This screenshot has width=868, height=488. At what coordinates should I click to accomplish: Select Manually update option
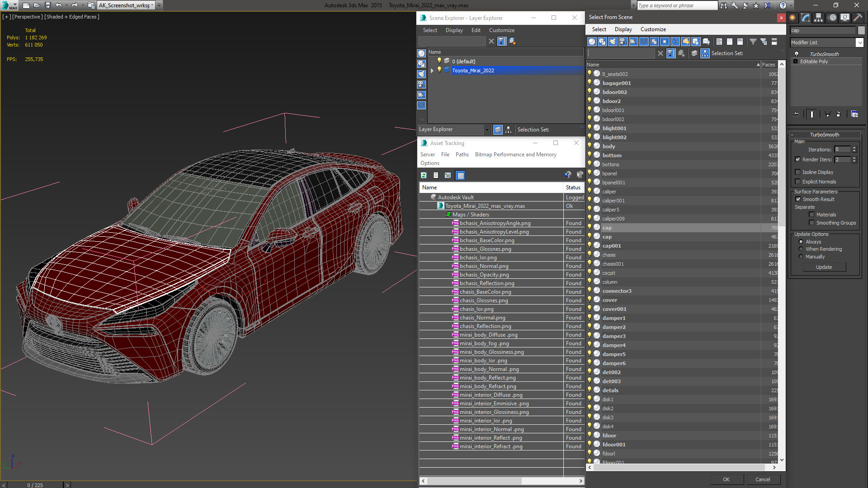[801, 257]
